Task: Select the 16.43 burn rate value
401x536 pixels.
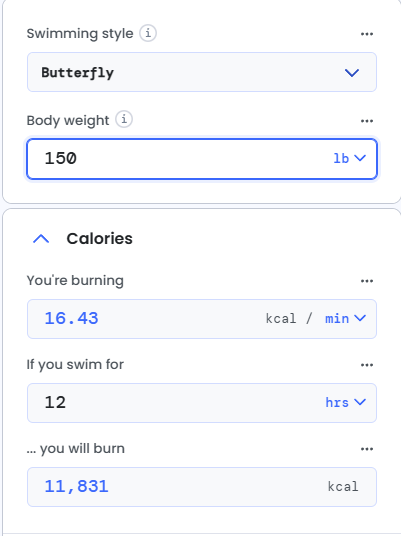Action: (x=71, y=318)
